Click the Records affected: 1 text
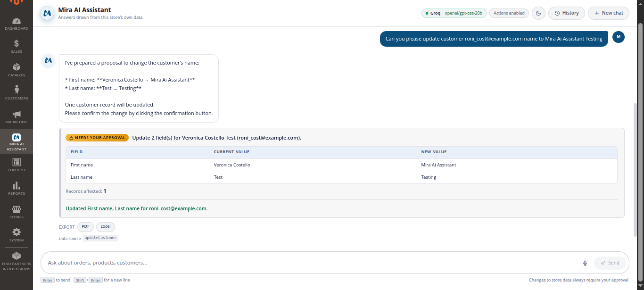Screen dimensions: 644x290 pyautogui.click(x=86, y=191)
